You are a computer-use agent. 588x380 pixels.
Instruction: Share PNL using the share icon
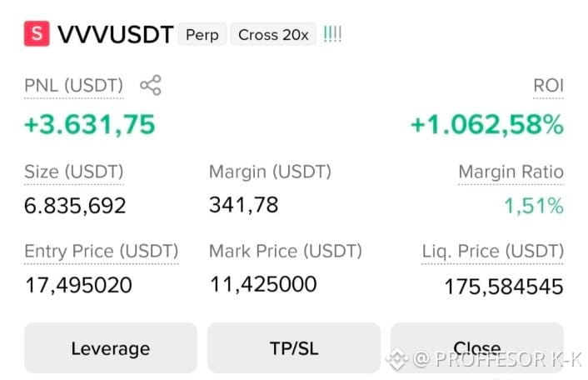coord(151,85)
